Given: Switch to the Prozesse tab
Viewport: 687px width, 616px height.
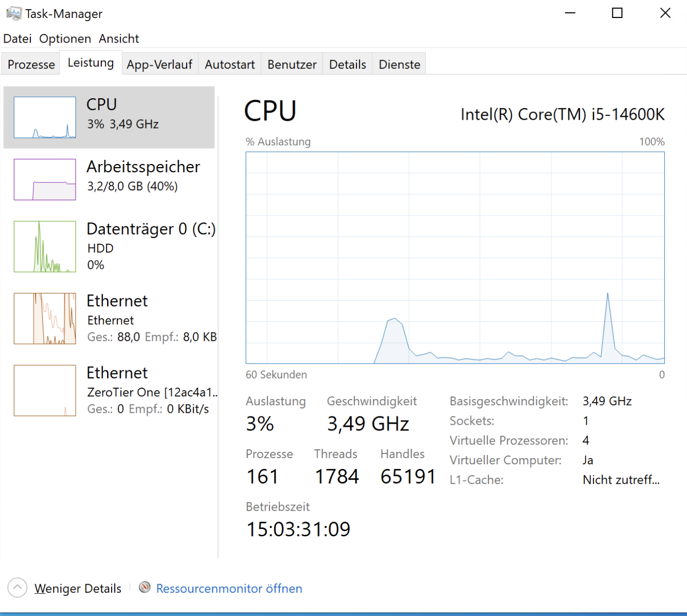Looking at the screenshot, I should (x=31, y=64).
